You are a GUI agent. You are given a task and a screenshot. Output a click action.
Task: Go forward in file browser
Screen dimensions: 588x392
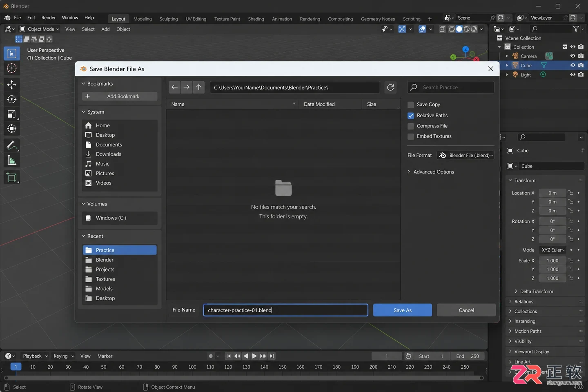(x=187, y=87)
